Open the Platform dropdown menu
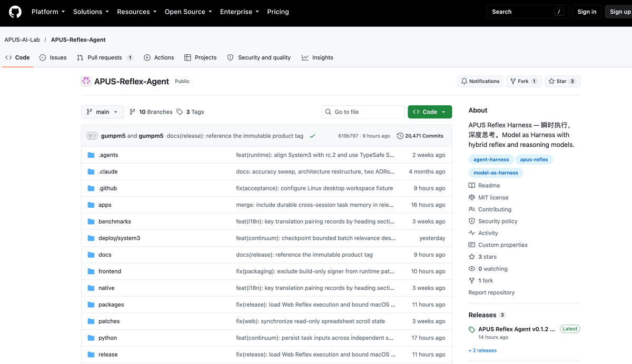Viewport: 632px width, 364px height. click(48, 12)
